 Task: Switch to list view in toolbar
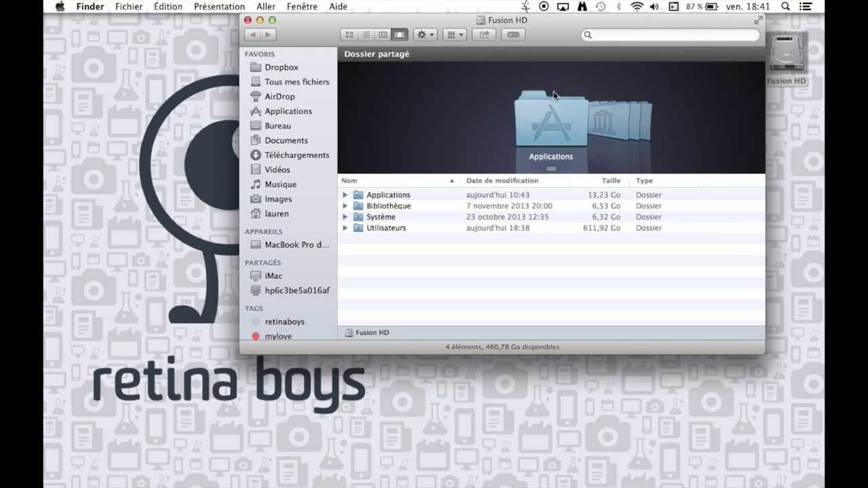tap(366, 35)
